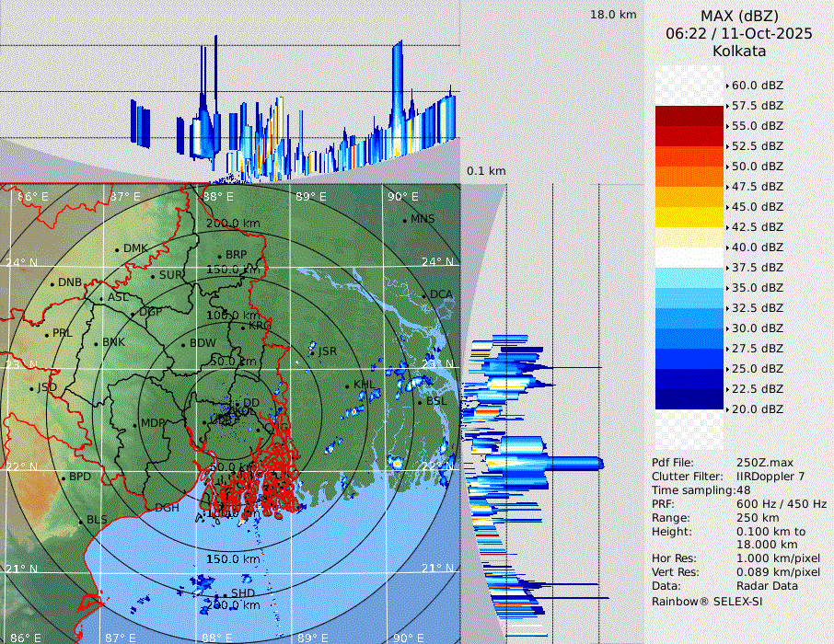Screen dimensions: 834x644
Task: Select the yellow 42.5–45.0 dBZ legend color
Action: coord(689,217)
